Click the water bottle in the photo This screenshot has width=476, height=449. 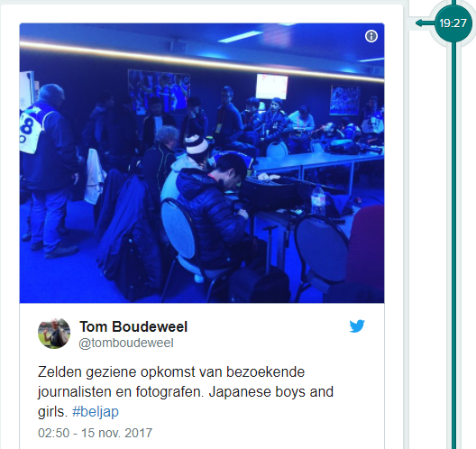point(318,199)
